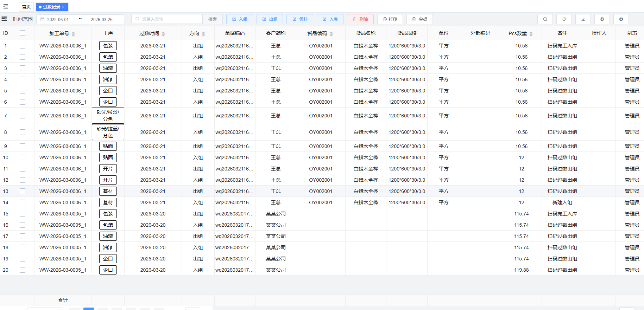Close the 过数记录 tab
The height and width of the screenshot is (310, 644).
click(x=63, y=7)
